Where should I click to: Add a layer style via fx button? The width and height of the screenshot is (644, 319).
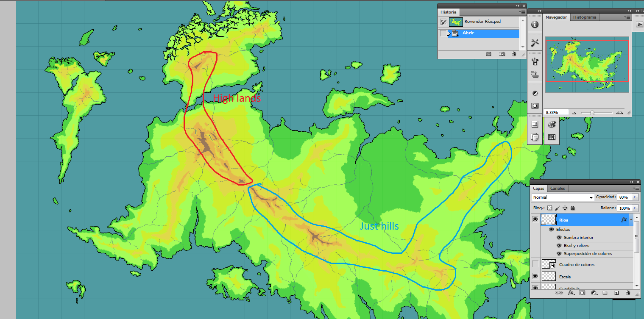(571, 293)
